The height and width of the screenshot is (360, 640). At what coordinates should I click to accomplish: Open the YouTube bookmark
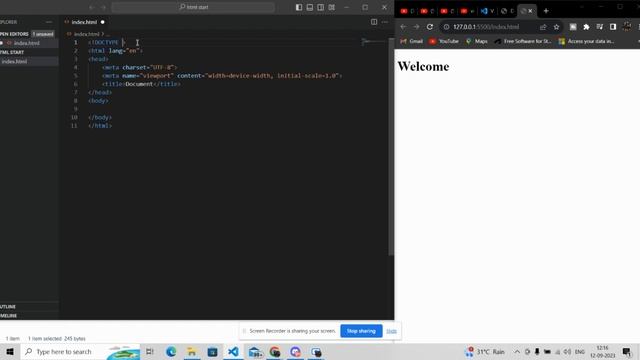coord(444,41)
